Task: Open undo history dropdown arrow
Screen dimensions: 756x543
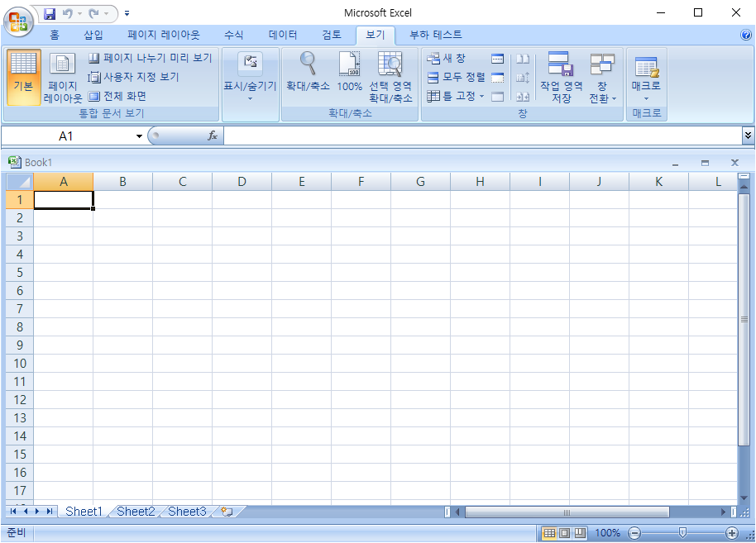Action: pos(80,13)
